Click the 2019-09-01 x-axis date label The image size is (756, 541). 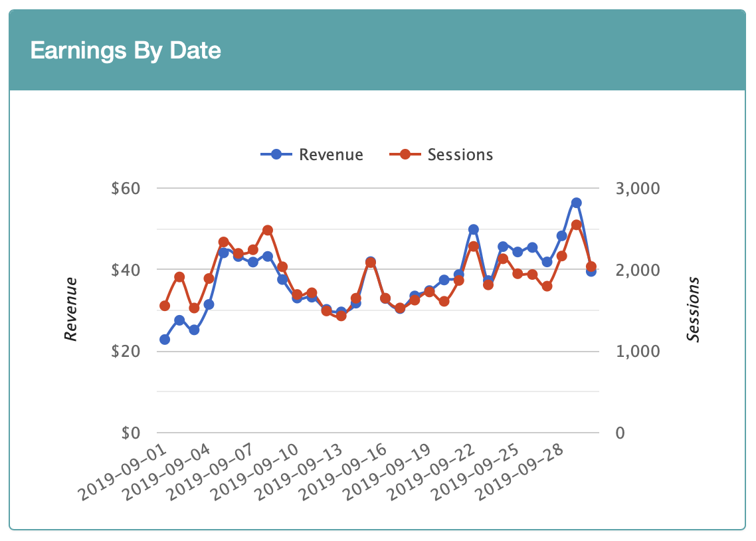point(123,473)
